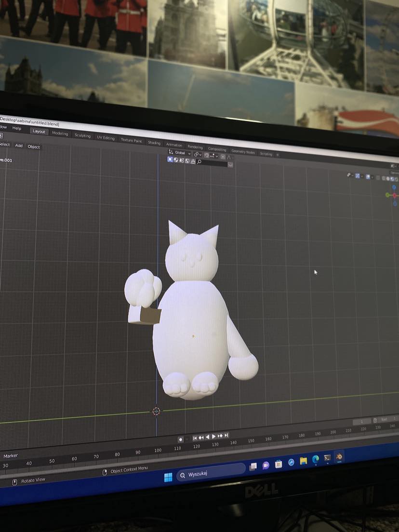
Task: Open the Geometry Nodes workspace tab
Action: (x=243, y=152)
